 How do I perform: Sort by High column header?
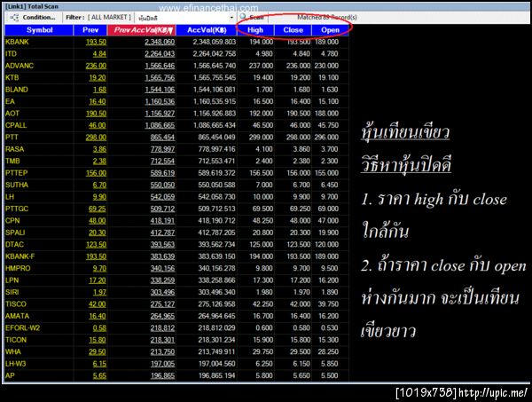(255, 30)
